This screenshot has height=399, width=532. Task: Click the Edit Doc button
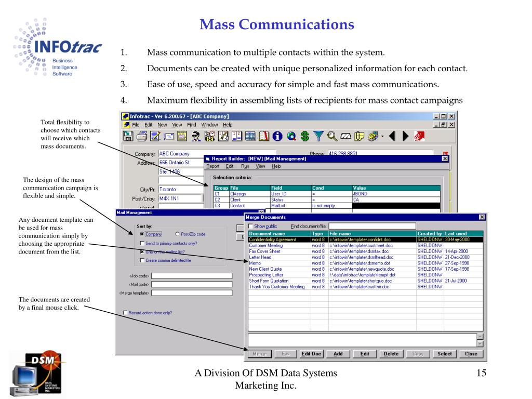tap(311, 354)
